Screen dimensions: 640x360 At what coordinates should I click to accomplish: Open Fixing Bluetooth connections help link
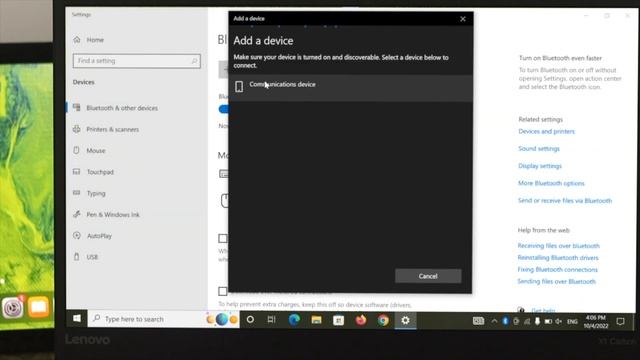coord(557,269)
